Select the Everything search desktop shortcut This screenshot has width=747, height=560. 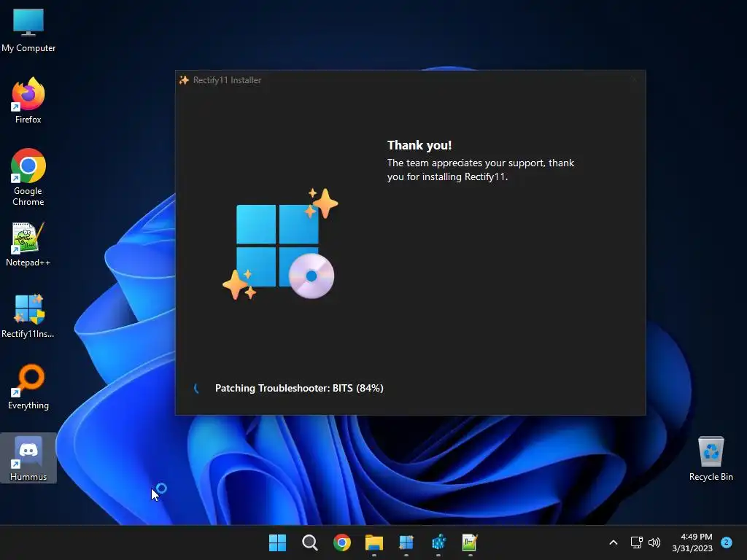pyautogui.click(x=28, y=387)
